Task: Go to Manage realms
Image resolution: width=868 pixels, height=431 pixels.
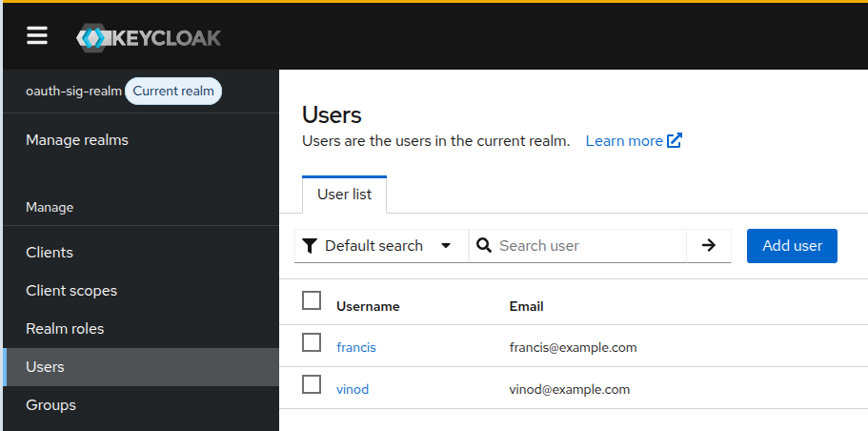Action: pos(77,140)
